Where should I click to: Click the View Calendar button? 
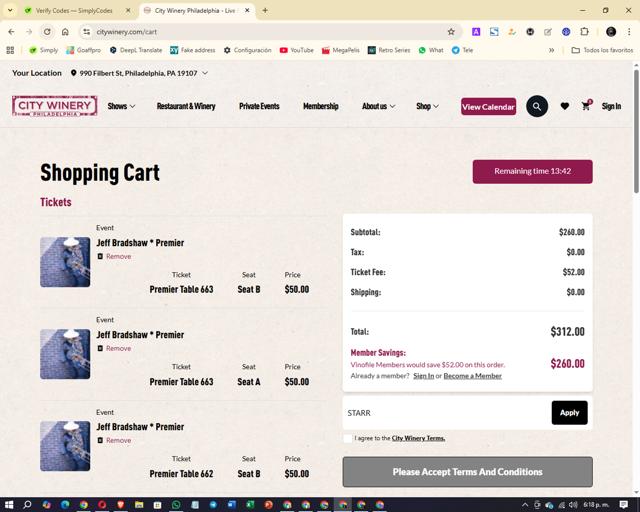point(489,107)
